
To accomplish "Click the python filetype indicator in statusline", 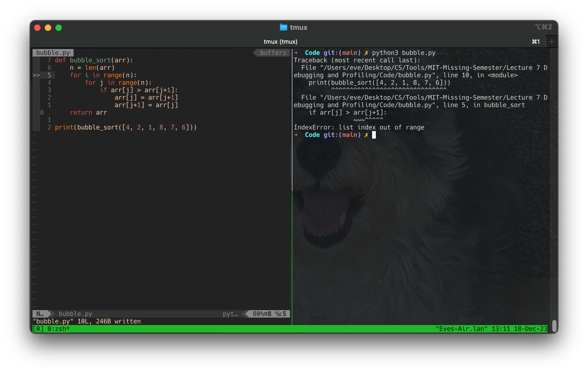I will (x=231, y=314).
